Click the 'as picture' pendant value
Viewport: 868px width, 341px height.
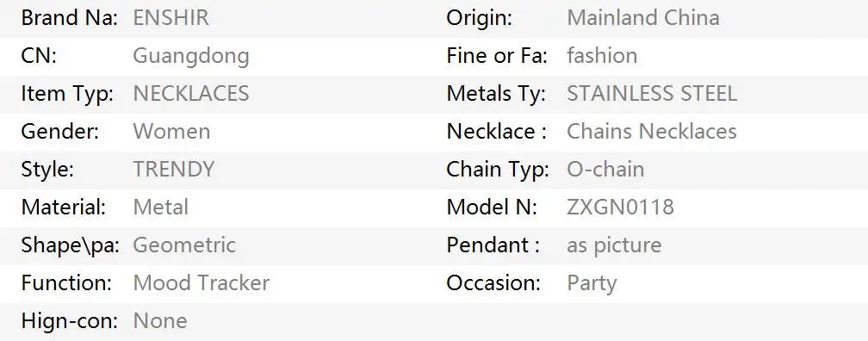[x=615, y=245]
